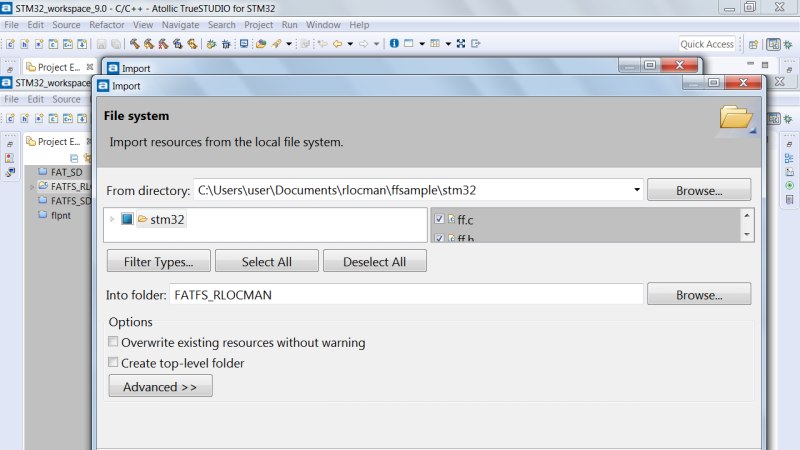Viewport: 800px width, 450px height.
Task: Click the fifth hammer icon with yellow arrow
Action: click(x=192, y=44)
